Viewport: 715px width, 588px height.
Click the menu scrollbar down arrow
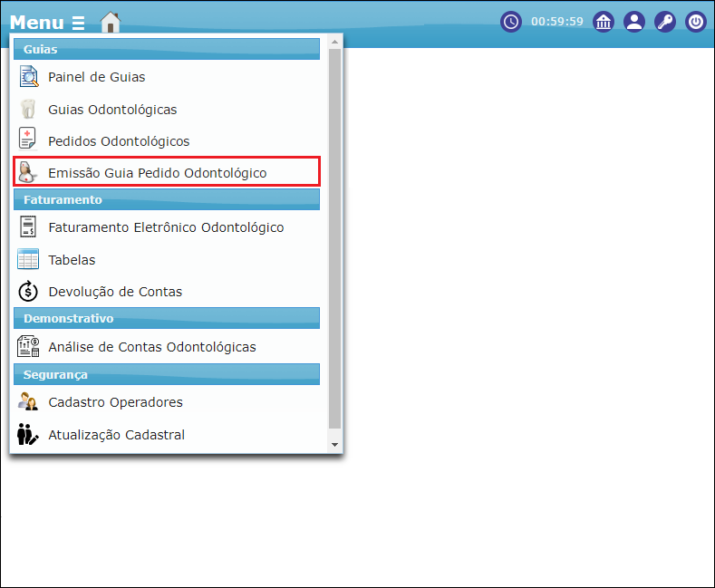tap(334, 445)
